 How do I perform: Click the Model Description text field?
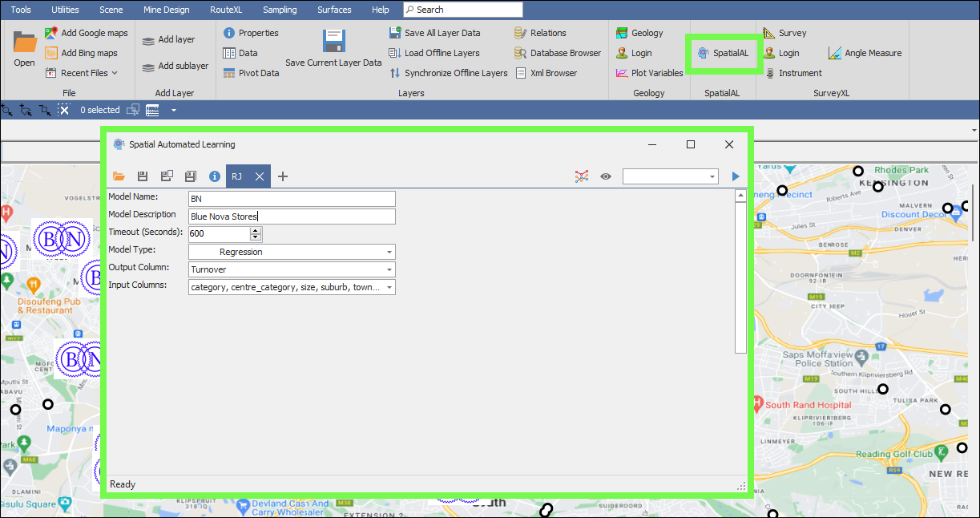[x=292, y=217]
